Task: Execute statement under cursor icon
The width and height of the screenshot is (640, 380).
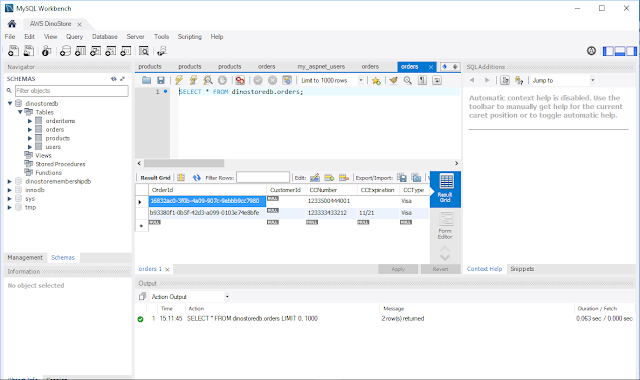Action: click(193, 80)
